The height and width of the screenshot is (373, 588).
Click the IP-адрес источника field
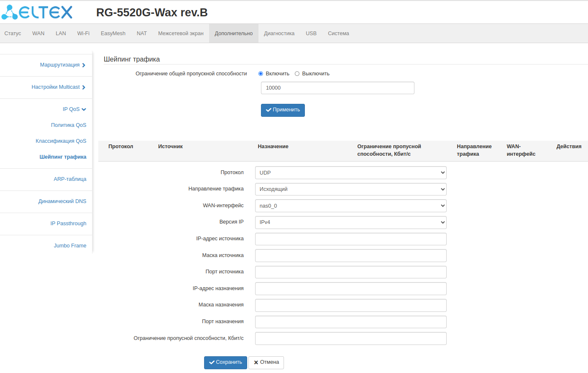point(350,239)
